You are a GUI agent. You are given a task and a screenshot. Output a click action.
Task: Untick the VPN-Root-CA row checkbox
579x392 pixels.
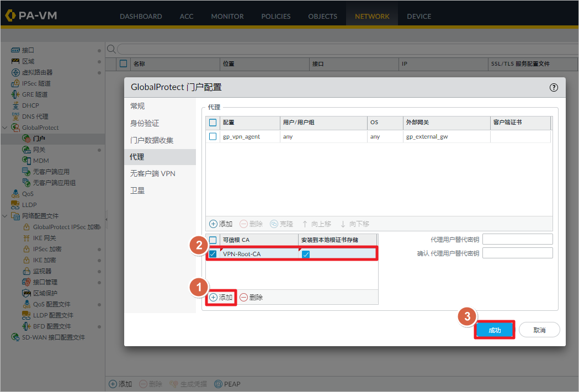[213, 254]
